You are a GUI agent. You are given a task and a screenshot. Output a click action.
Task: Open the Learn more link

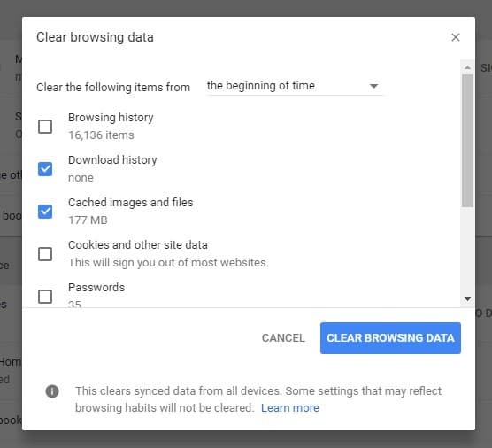coord(290,408)
